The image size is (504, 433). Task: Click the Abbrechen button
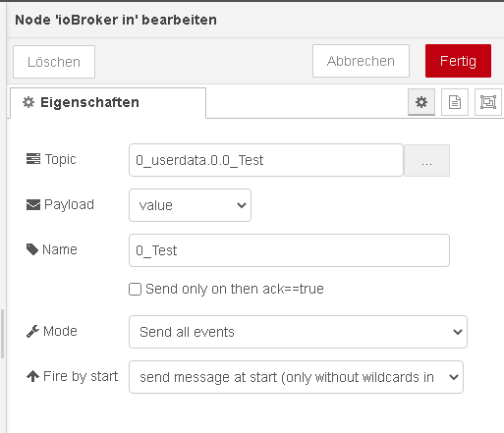(x=361, y=61)
